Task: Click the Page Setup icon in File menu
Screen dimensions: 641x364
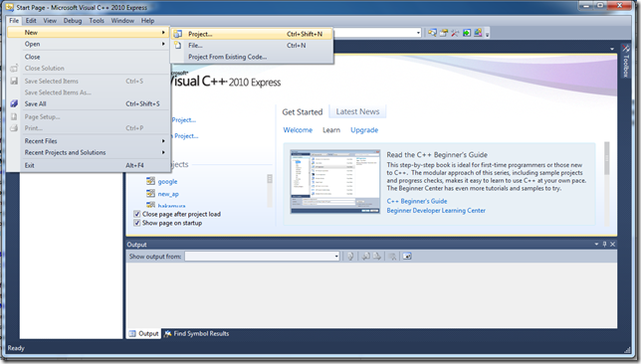Action: [x=14, y=116]
